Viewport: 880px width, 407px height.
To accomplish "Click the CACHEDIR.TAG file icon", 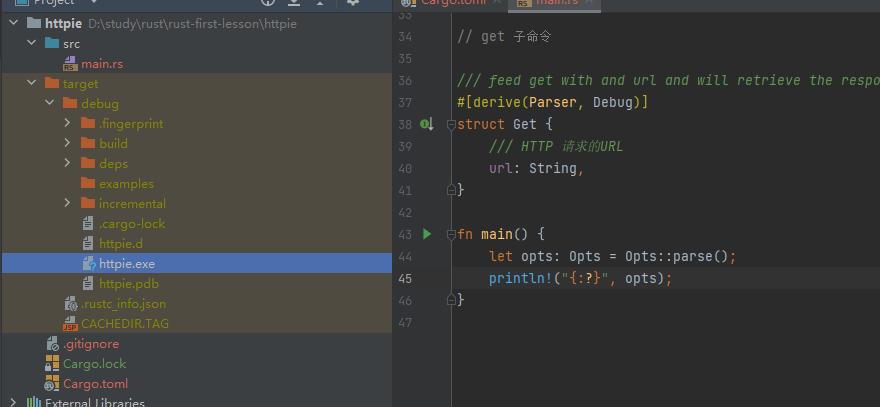I will [70, 323].
